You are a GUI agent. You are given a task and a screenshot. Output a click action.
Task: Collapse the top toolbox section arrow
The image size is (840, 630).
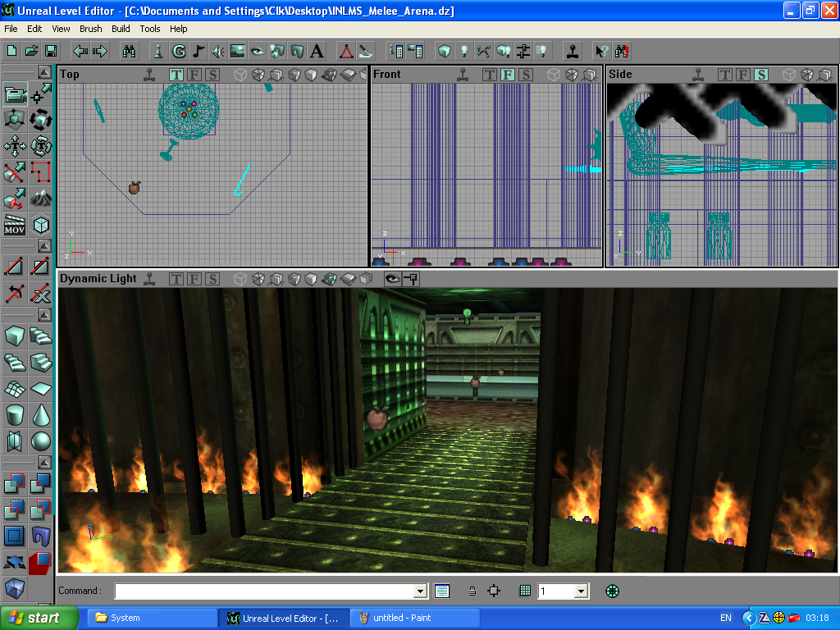coord(41,73)
